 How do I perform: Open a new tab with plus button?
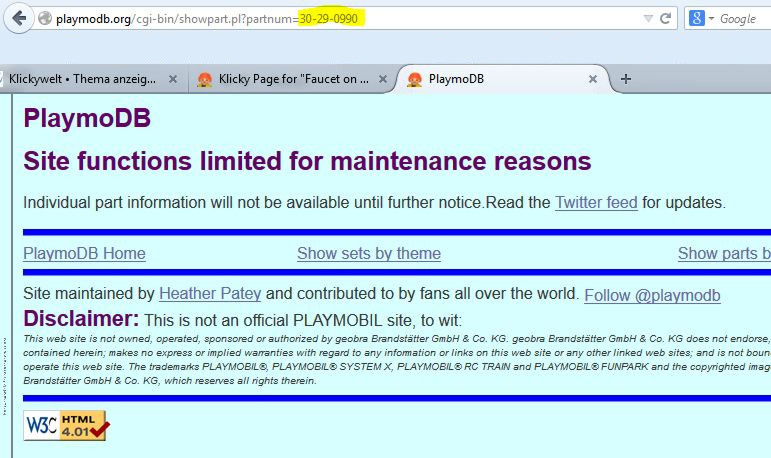[x=626, y=79]
